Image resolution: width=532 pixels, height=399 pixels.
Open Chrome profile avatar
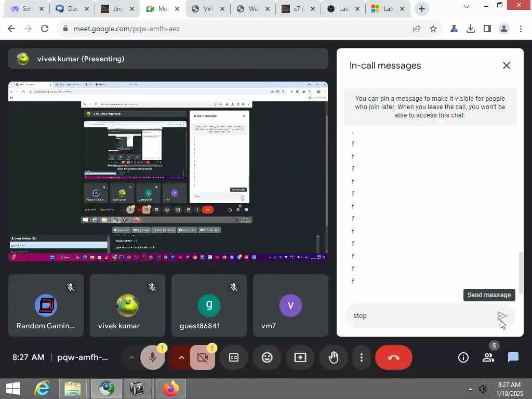504,29
